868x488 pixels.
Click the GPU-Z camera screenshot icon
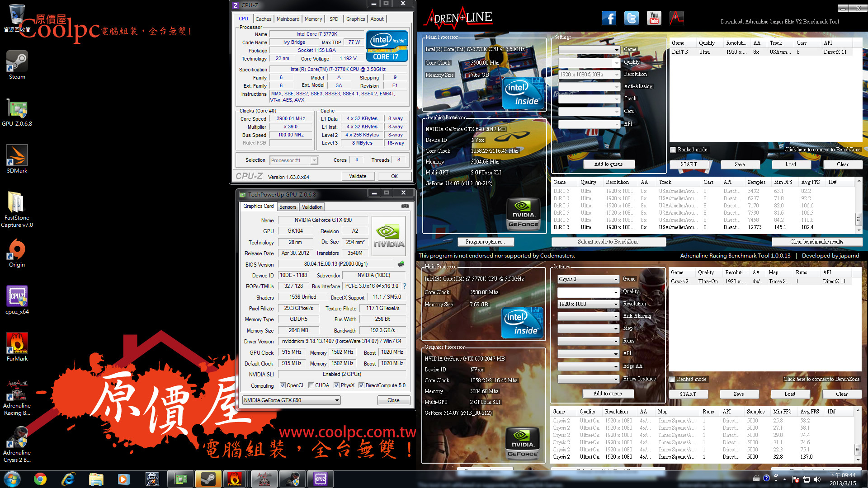405,206
